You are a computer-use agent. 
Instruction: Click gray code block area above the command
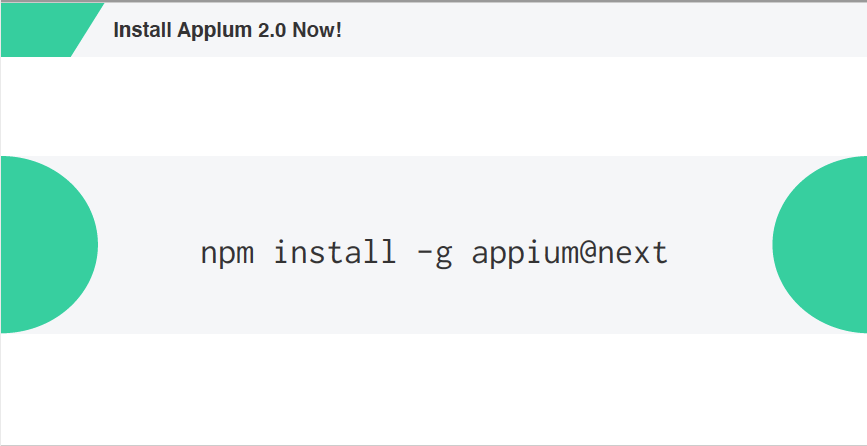(x=433, y=190)
